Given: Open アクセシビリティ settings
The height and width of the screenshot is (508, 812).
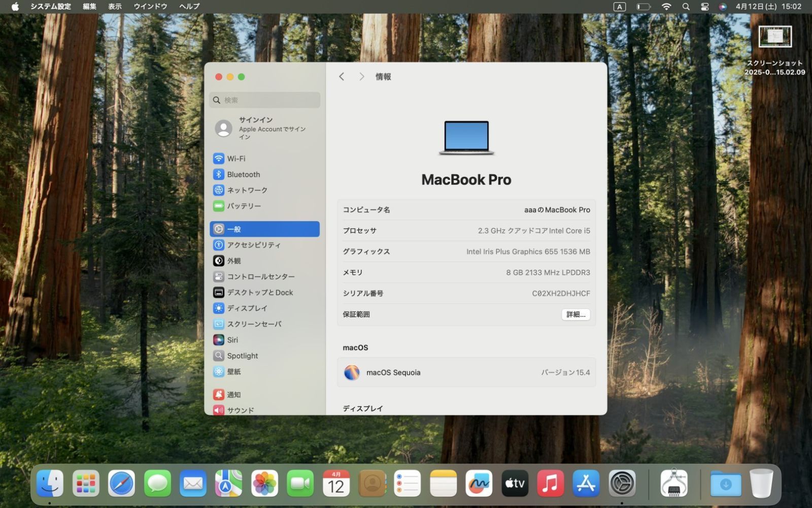Looking at the screenshot, I should (x=264, y=245).
